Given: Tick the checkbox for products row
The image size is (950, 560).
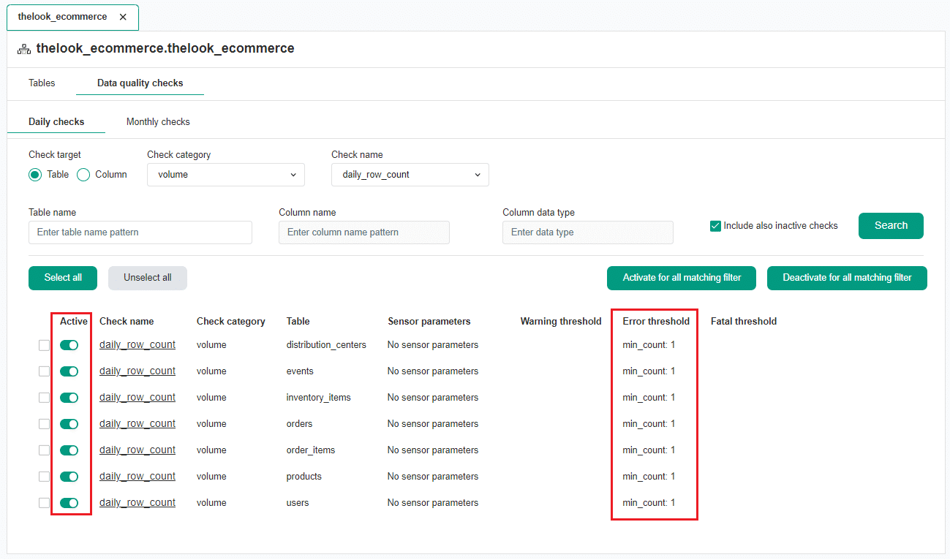Looking at the screenshot, I should pyautogui.click(x=44, y=477).
